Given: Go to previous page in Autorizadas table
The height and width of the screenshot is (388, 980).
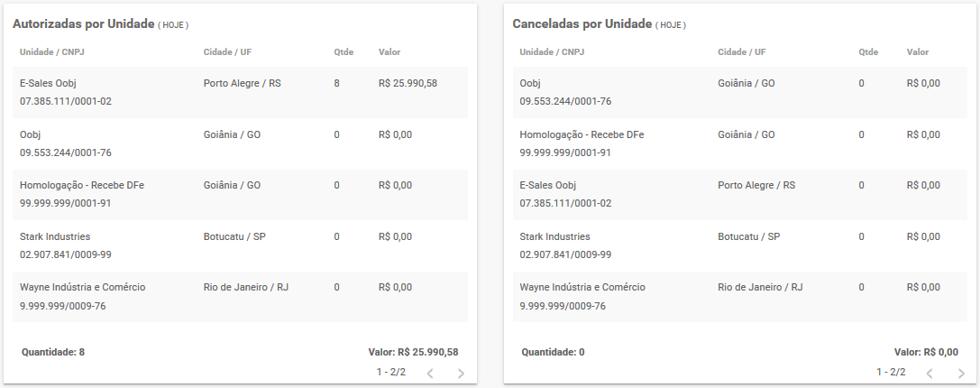Looking at the screenshot, I should (x=430, y=374).
